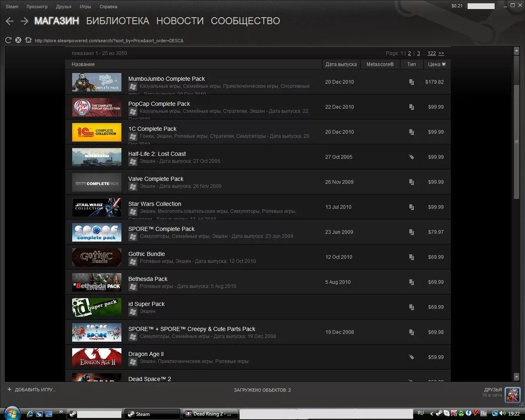Open the Steam menu

12,7
